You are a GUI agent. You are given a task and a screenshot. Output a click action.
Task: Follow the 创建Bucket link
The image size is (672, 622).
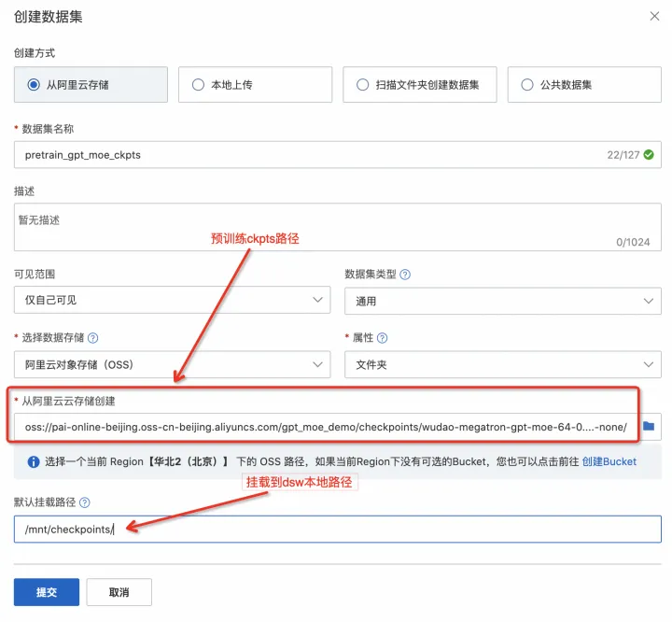(x=609, y=461)
